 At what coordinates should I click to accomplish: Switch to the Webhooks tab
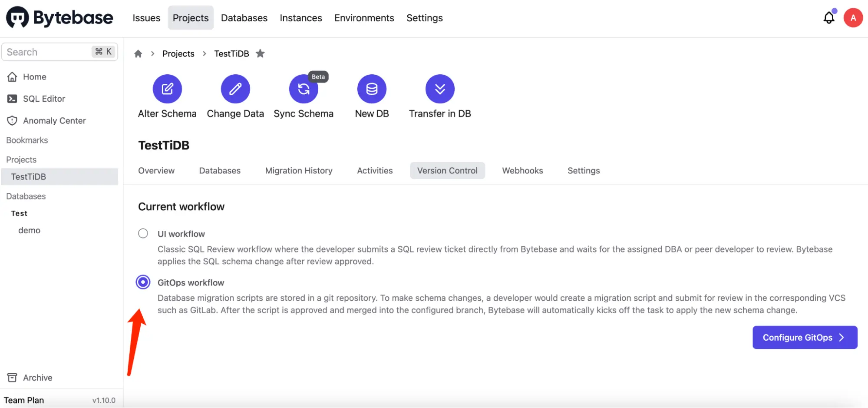point(522,171)
